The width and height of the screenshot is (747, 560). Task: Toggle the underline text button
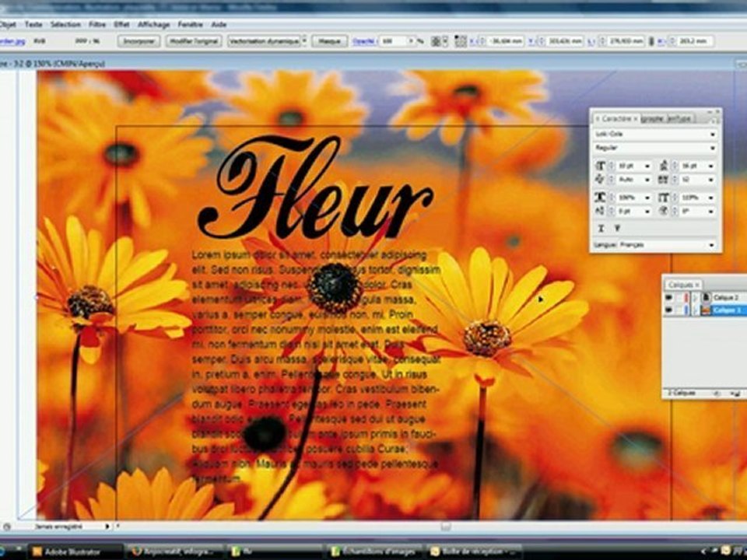pyautogui.click(x=601, y=229)
